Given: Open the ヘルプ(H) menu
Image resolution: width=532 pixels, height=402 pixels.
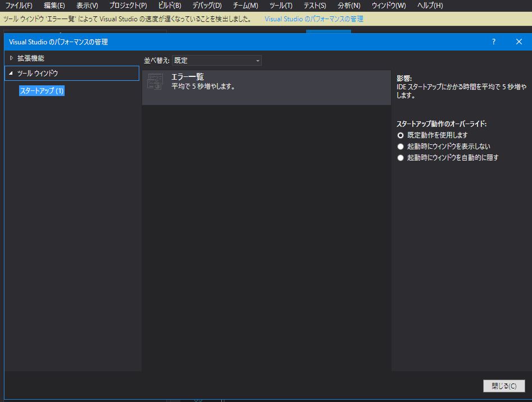Looking at the screenshot, I should 430,6.
